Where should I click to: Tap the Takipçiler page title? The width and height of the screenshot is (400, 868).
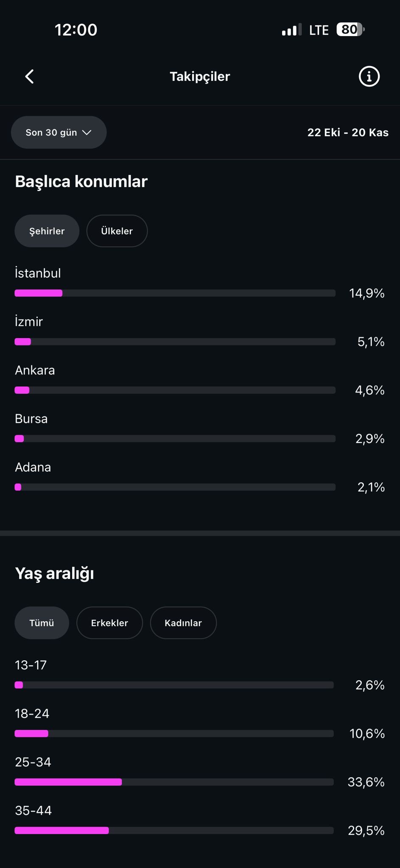click(200, 77)
